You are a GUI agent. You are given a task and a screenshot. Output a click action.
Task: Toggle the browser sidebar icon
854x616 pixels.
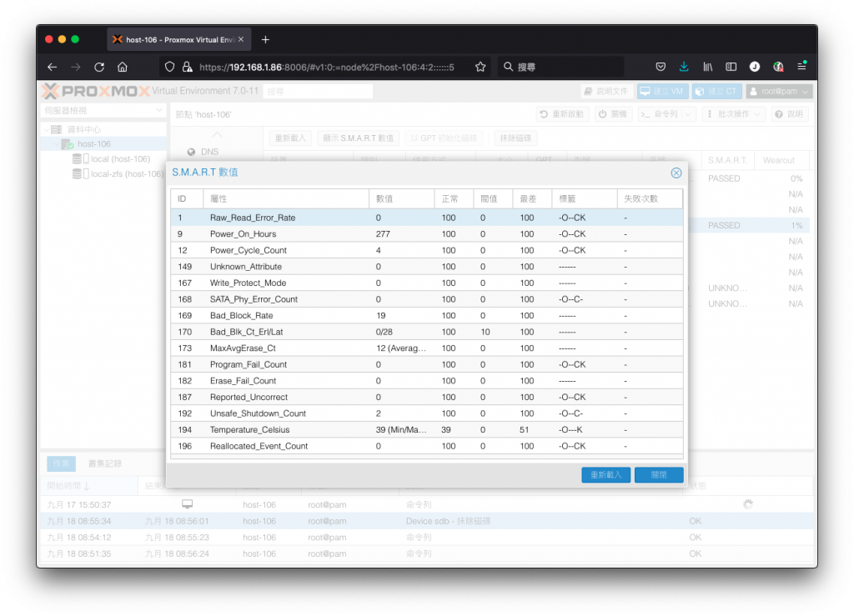(x=731, y=67)
